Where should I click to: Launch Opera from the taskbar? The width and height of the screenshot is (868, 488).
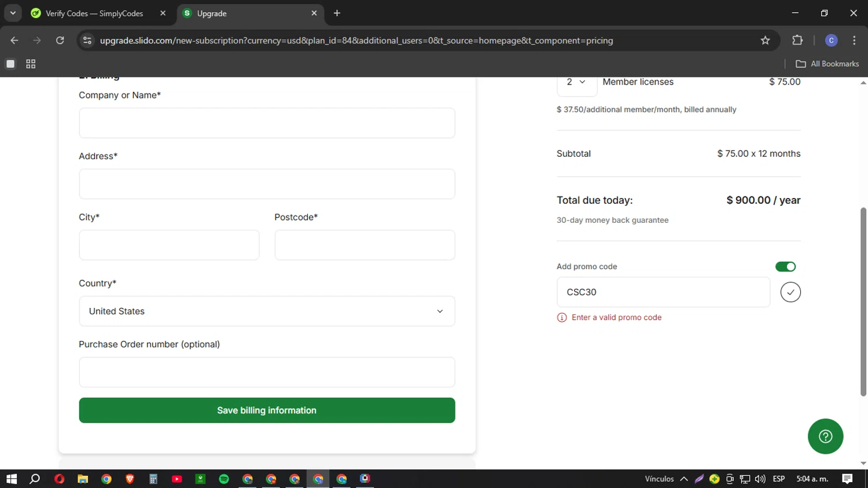59,479
